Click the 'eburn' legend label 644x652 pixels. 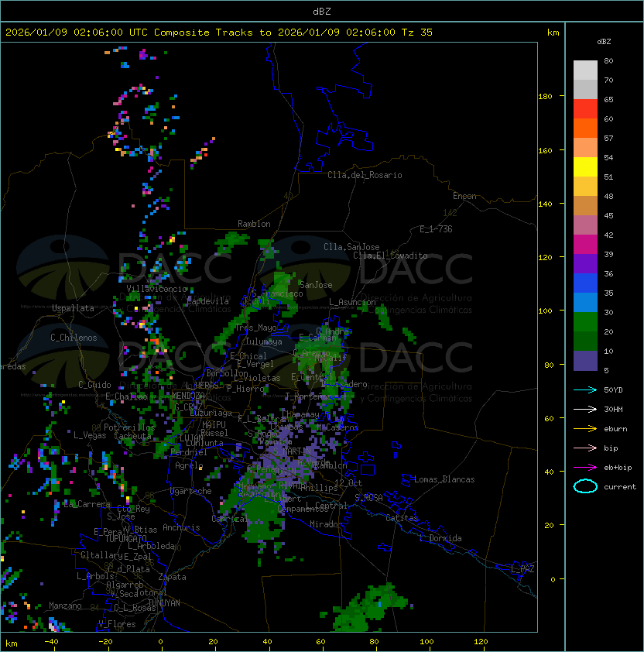(x=615, y=429)
